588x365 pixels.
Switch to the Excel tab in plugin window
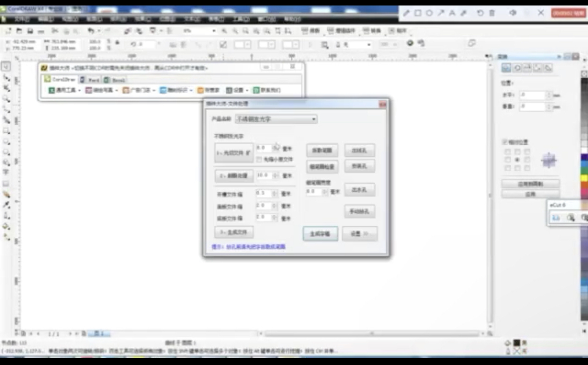tap(114, 80)
